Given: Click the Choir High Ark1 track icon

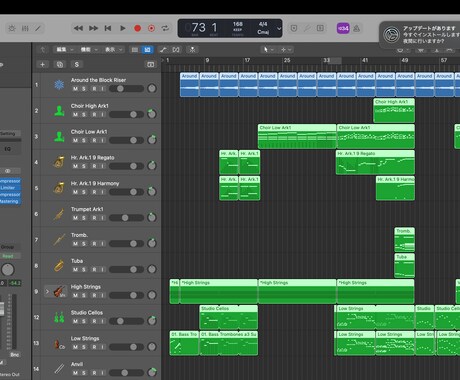Looking at the screenshot, I should (x=59, y=111).
